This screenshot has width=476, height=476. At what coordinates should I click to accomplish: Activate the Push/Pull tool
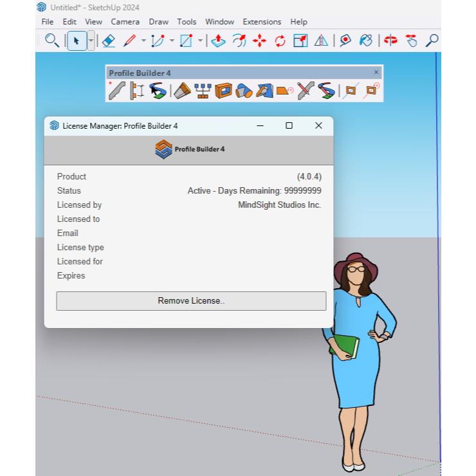click(218, 41)
